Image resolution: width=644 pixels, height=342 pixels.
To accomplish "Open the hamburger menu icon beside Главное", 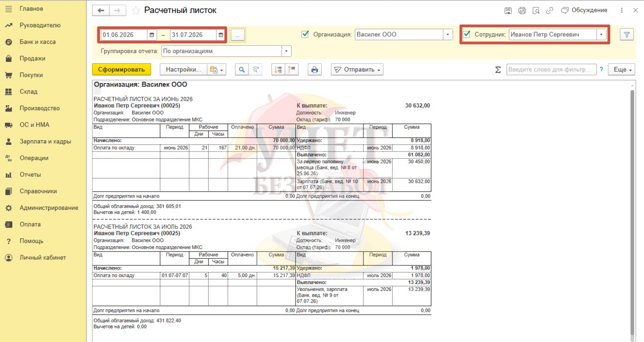I will [x=8, y=9].
